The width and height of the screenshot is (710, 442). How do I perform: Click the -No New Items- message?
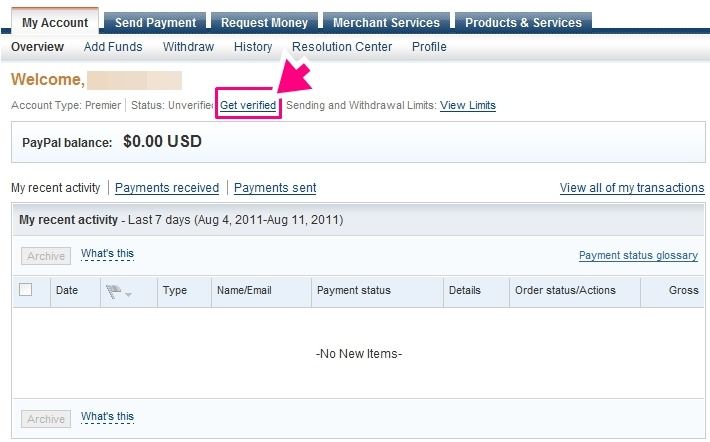[x=359, y=354]
